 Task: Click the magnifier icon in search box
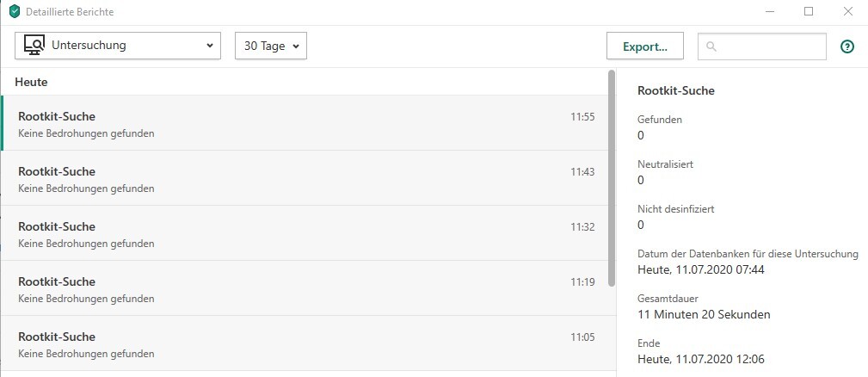click(x=711, y=46)
